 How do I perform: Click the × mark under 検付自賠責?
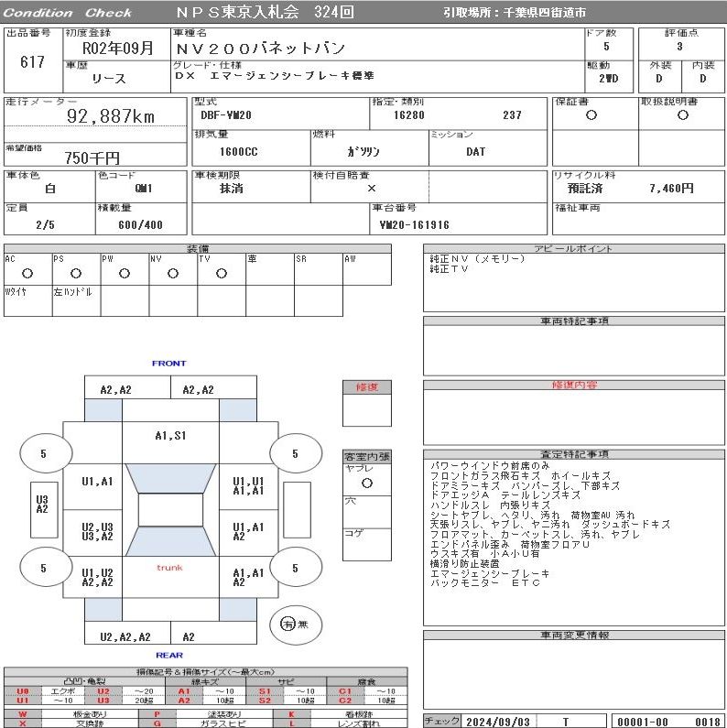click(x=372, y=188)
